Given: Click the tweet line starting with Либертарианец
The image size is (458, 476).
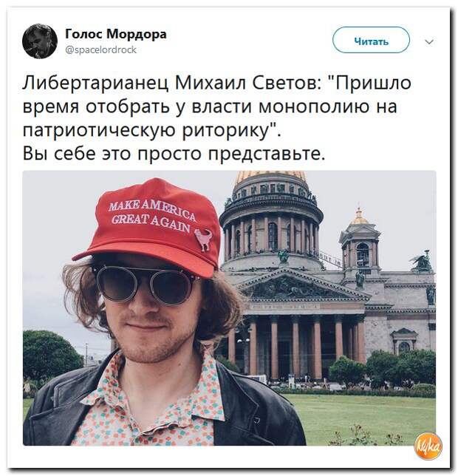Looking at the screenshot, I should 217,83.
